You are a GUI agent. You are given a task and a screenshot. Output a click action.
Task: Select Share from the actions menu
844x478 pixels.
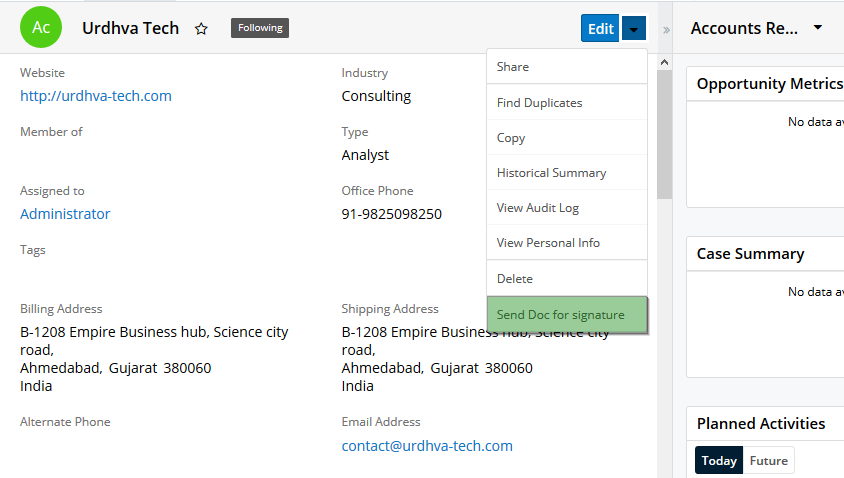(567, 67)
